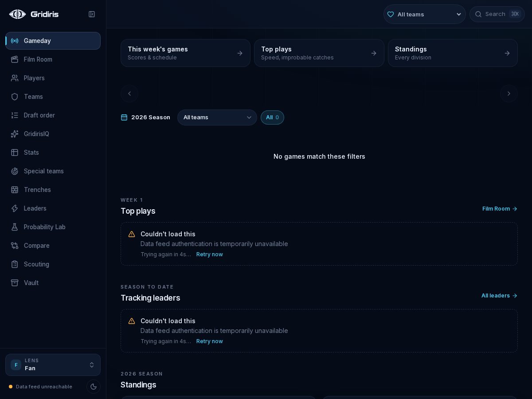Image resolution: width=532 pixels, height=399 pixels.
Task: Click the Trenches grid icon
Action: pos(15,190)
